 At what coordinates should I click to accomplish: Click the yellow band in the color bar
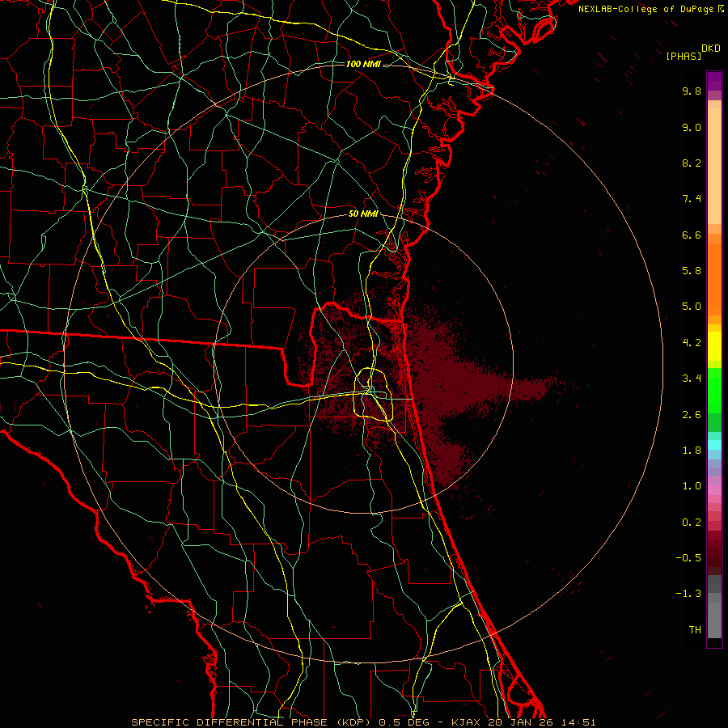click(714, 345)
